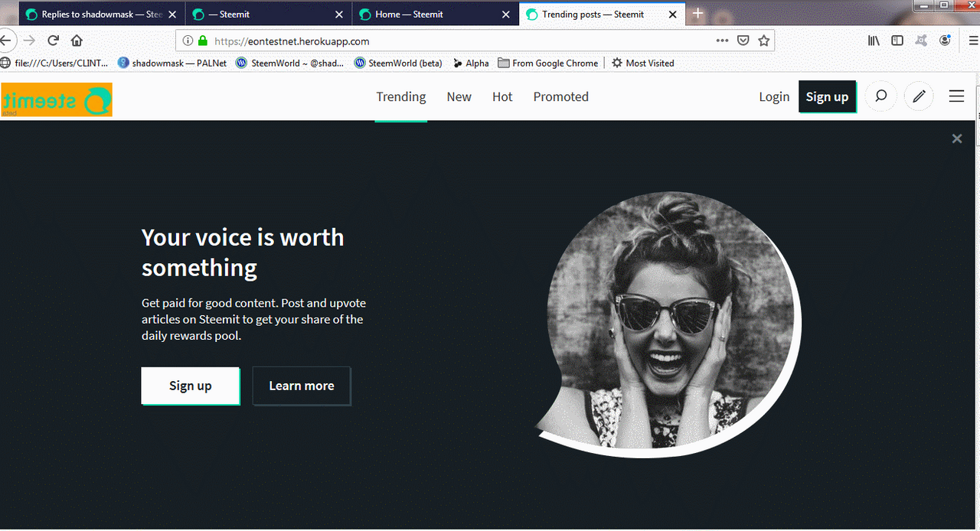Reload the page with the refresh icon

[54, 41]
